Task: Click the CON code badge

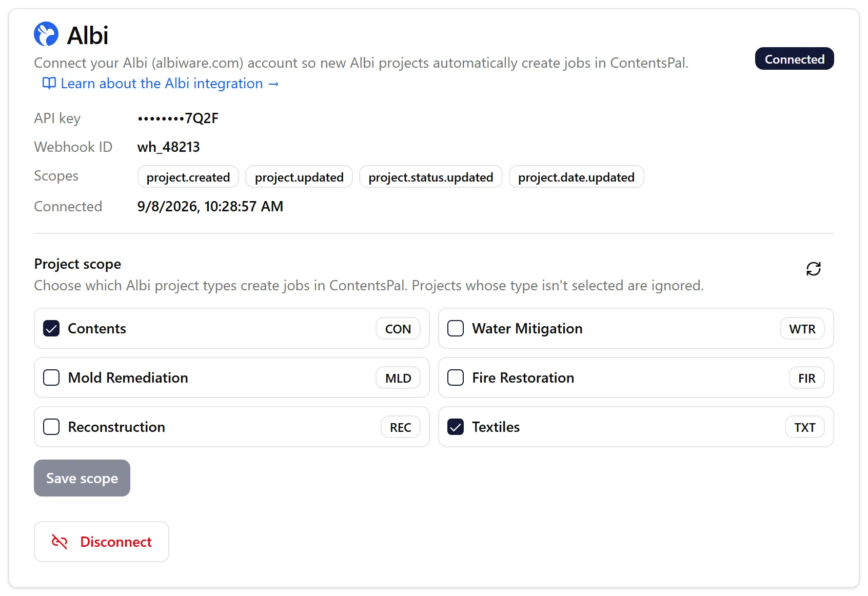Action: click(398, 329)
